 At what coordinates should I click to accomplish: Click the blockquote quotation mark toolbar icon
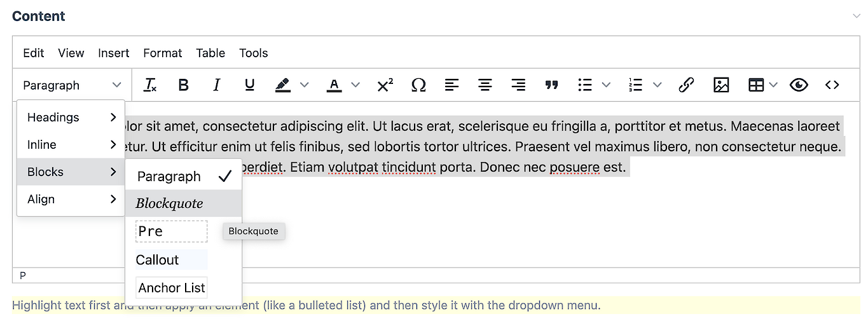point(552,85)
